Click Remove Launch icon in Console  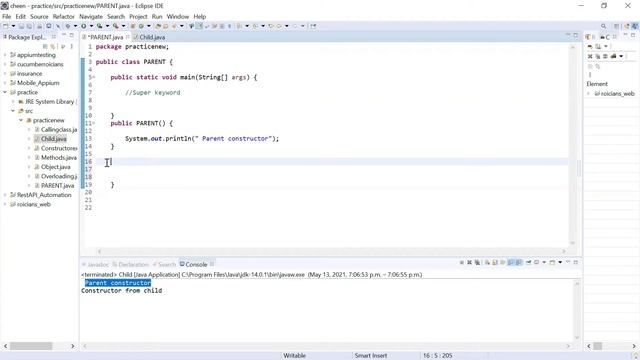coord(469,262)
